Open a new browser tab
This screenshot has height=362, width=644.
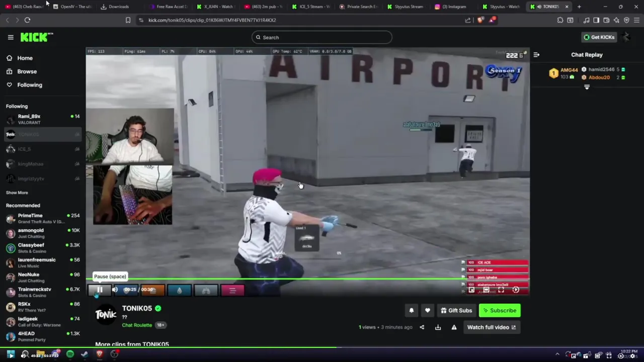coord(579,7)
